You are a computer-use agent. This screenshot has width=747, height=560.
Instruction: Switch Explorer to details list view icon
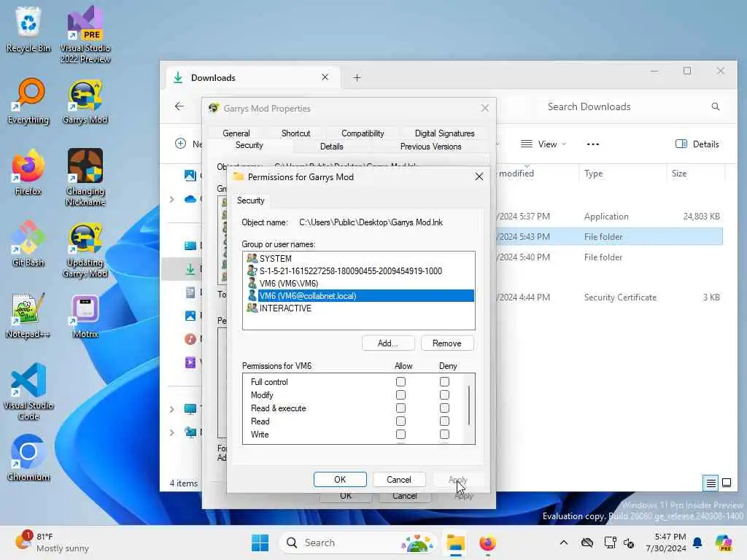[711, 483]
